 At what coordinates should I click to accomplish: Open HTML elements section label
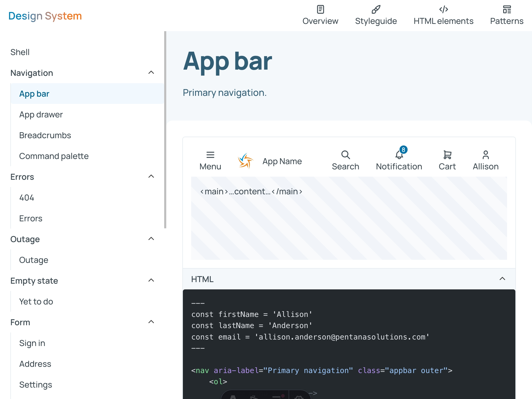pyautogui.click(x=443, y=21)
